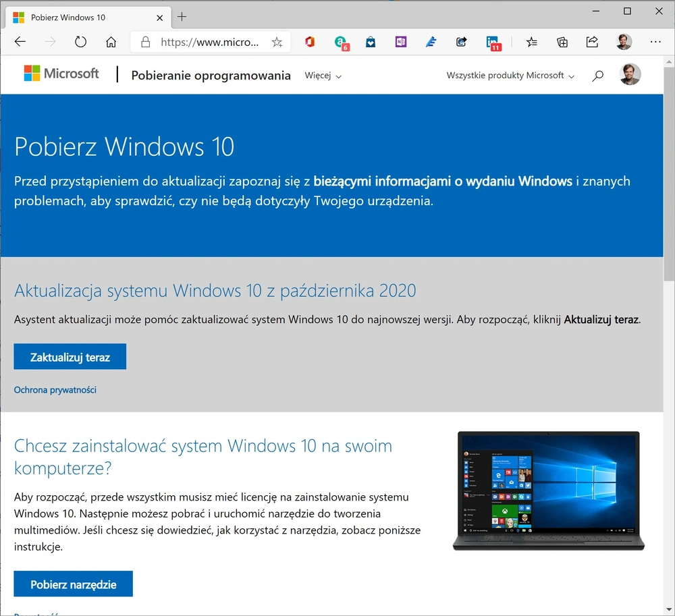This screenshot has height=616, width=675.
Task: Search the Microsoft site
Action: coord(597,76)
